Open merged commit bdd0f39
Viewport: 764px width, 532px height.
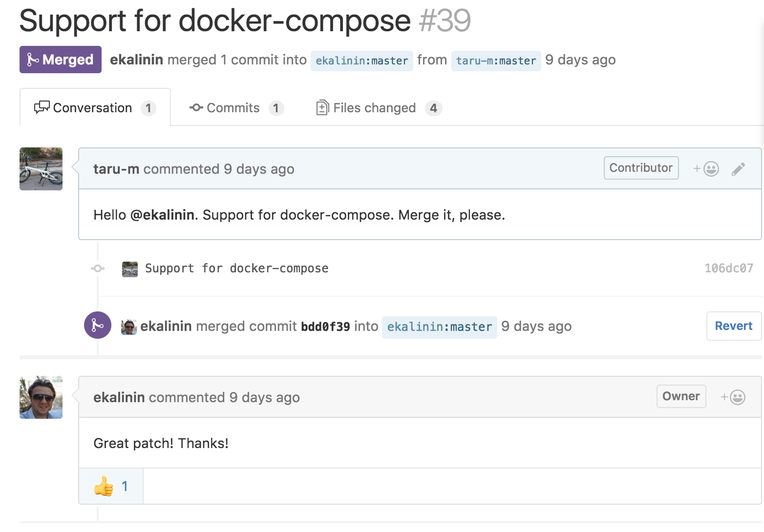tap(325, 327)
